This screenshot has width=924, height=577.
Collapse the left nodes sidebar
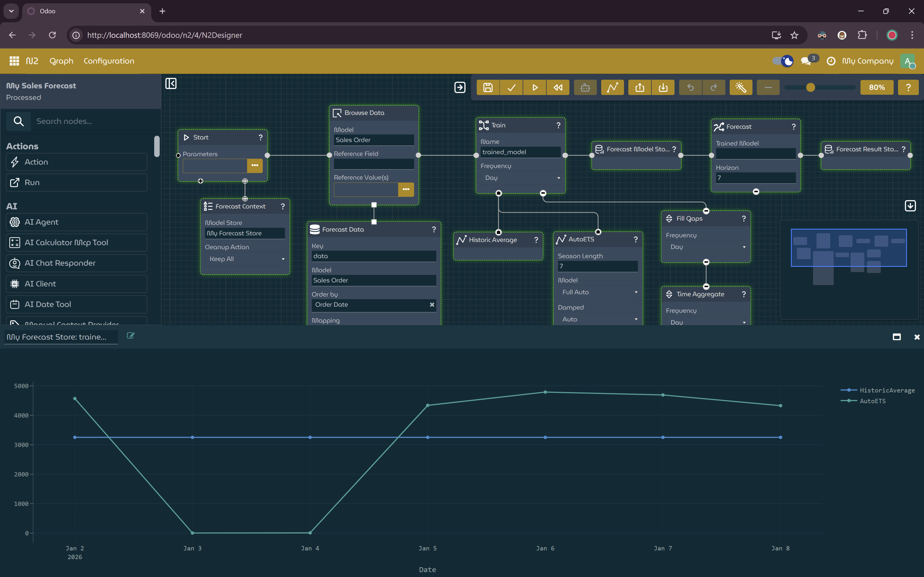coord(171,83)
